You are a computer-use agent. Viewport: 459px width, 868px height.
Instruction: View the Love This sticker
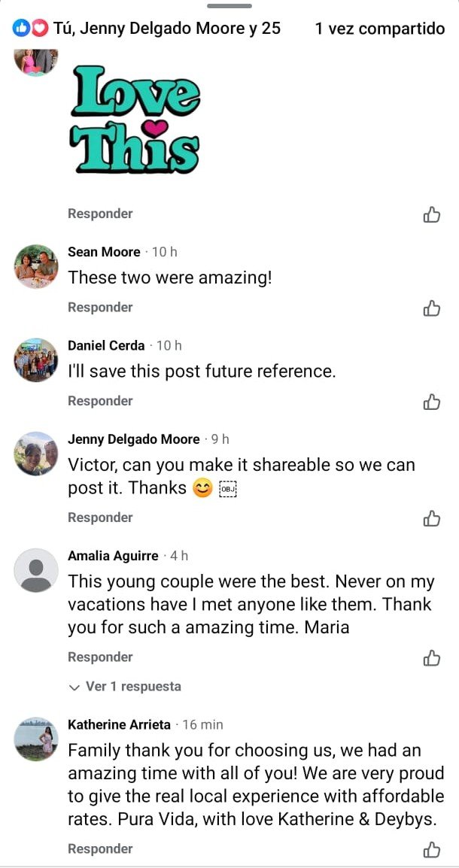(x=135, y=118)
